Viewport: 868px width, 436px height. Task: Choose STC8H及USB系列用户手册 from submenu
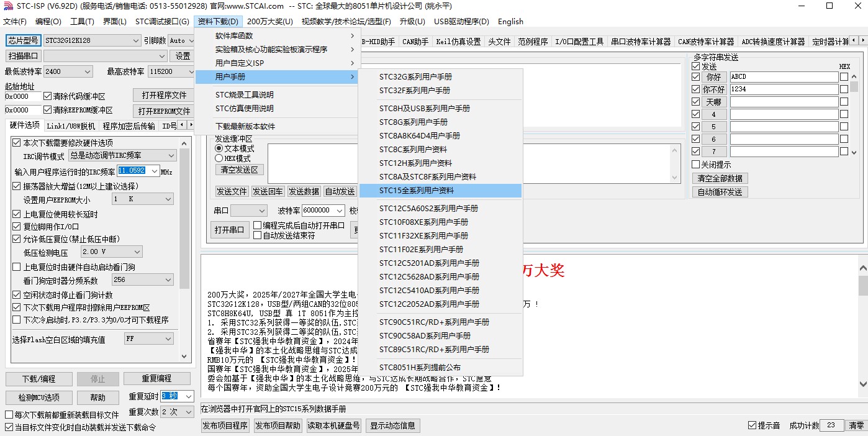pyautogui.click(x=441, y=109)
